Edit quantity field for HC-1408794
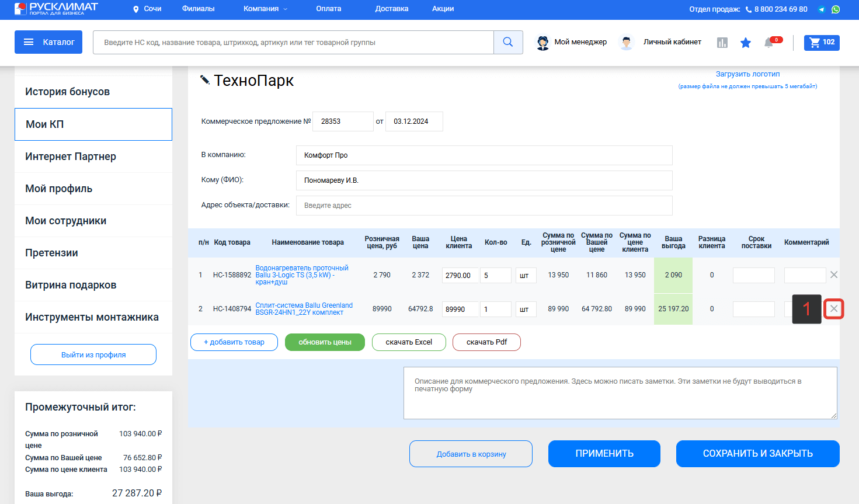The image size is (859, 504). [x=496, y=309]
